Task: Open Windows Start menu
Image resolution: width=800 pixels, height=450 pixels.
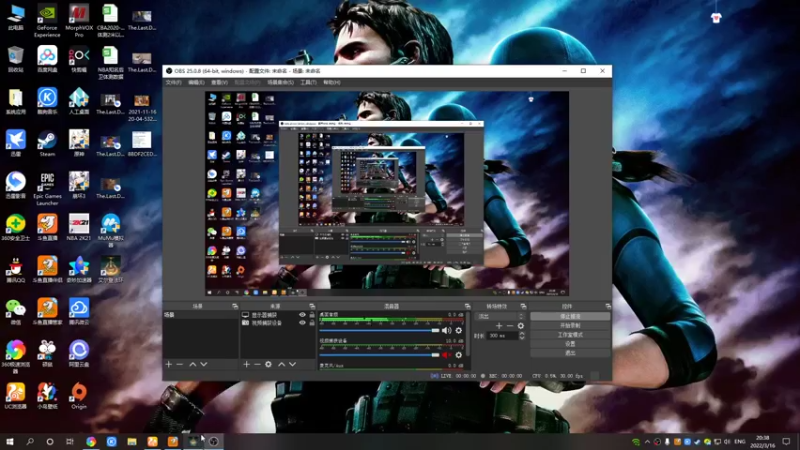Action: [x=10, y=441]
